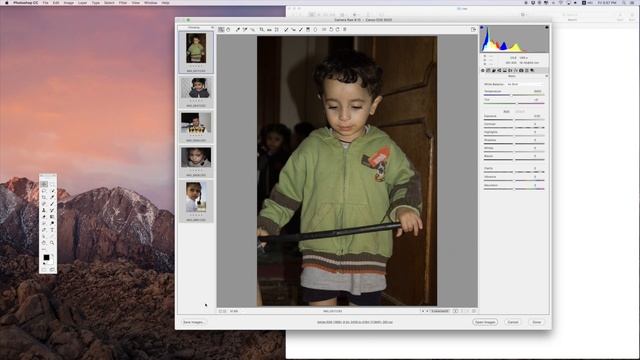
Task: Toggle highlight clipping warning on histogram
Action: click(x=547, y=27)
